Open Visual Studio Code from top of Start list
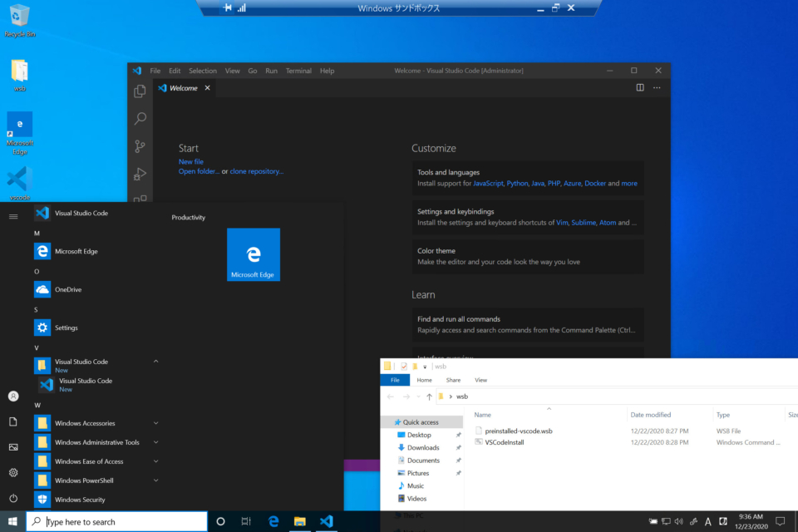Screen dimensions: 798x532 point(96,213)
